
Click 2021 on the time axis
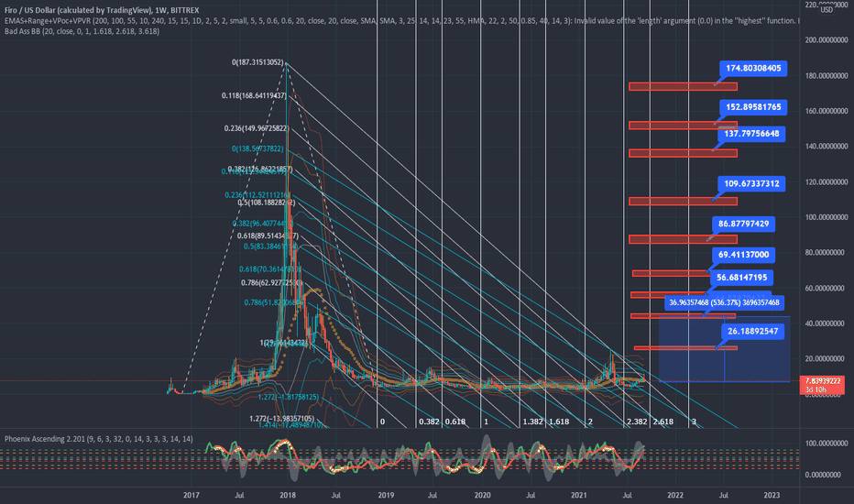point(578,495)
